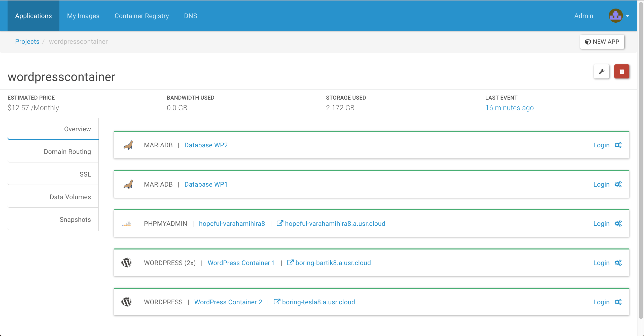Click the wrench project settings icon
The height and width of the screenshot is (336, 644).
[601, 71]
